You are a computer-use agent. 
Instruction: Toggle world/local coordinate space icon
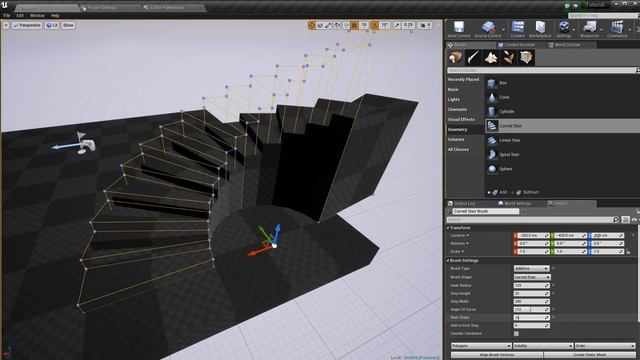(337, 25)
